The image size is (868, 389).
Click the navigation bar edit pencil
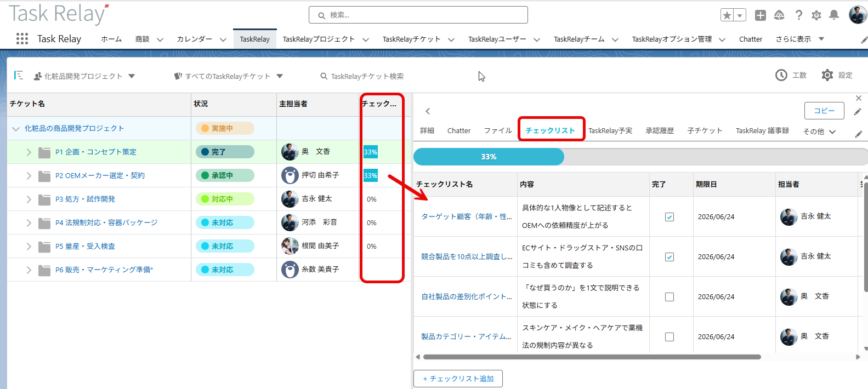864,39
